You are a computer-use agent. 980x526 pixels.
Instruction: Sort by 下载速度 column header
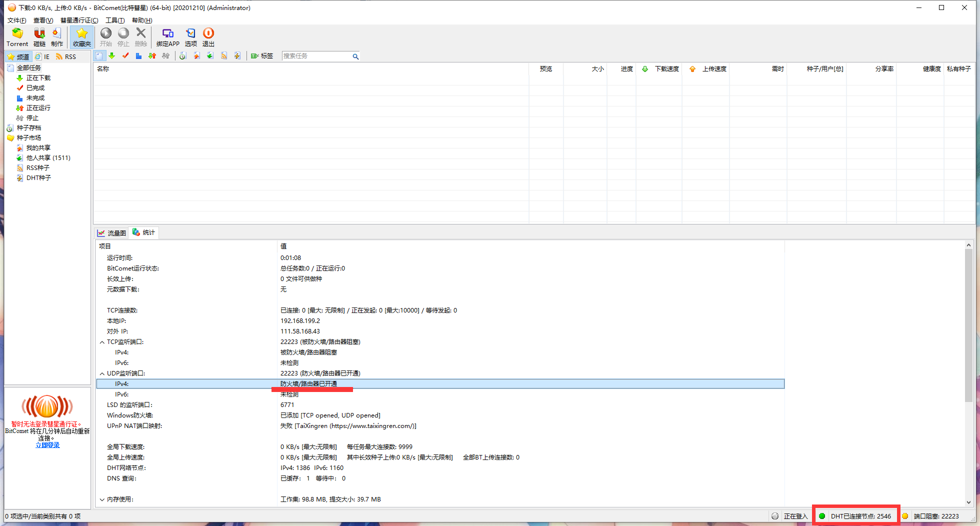pyautogui.click(x=659, y=68)
